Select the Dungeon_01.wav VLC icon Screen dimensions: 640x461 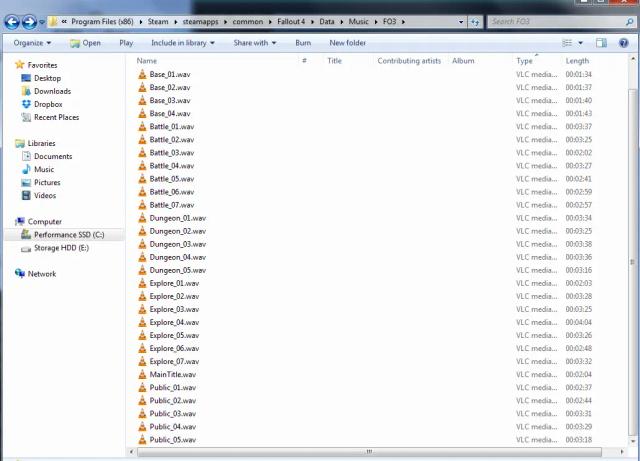click(142, 218)
